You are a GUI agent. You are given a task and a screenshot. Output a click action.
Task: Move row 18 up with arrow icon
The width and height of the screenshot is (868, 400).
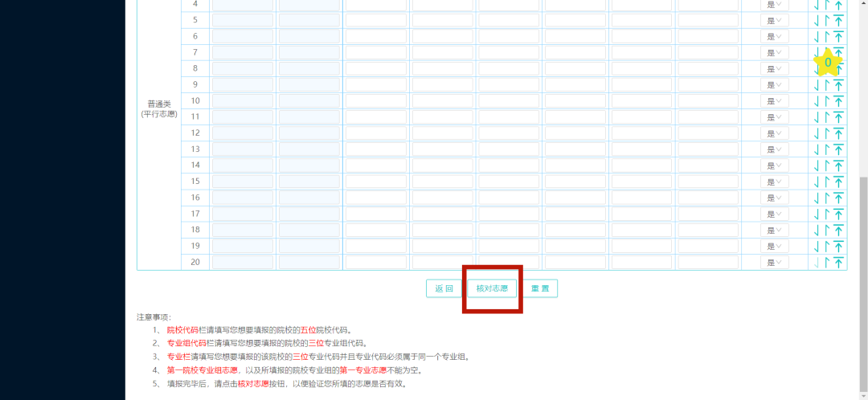click(x=827, y=231)
